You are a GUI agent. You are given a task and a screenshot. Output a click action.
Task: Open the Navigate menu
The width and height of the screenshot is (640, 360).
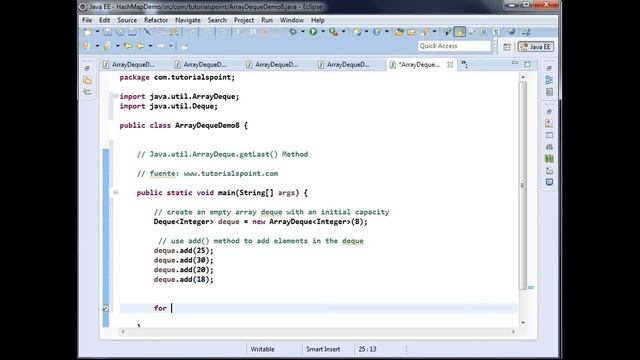(x=188, y=20)
